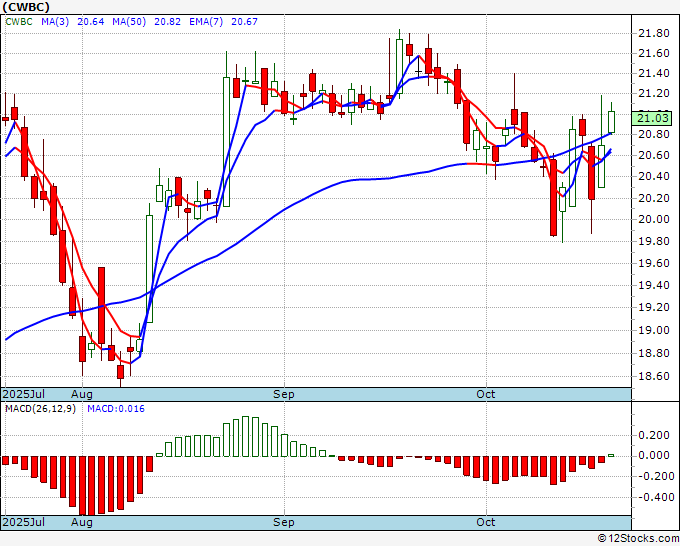Open the 12Stocks.com watermark link
The width and height of the screenshot is (680, 546).
coord(639,538)
